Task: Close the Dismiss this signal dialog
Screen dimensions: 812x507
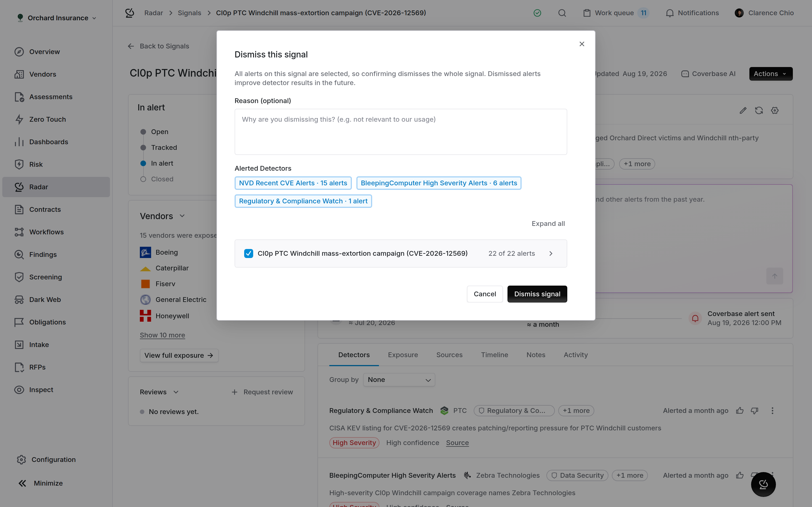Action: point(582,44)
